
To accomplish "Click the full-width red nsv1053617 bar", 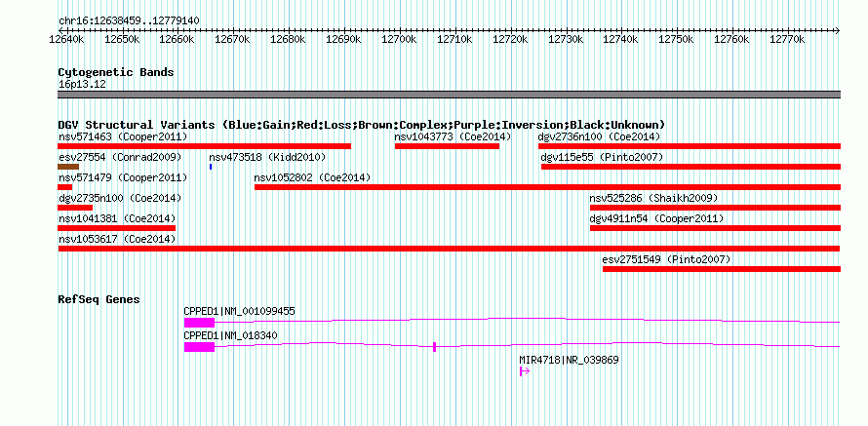I will [449, 249].
